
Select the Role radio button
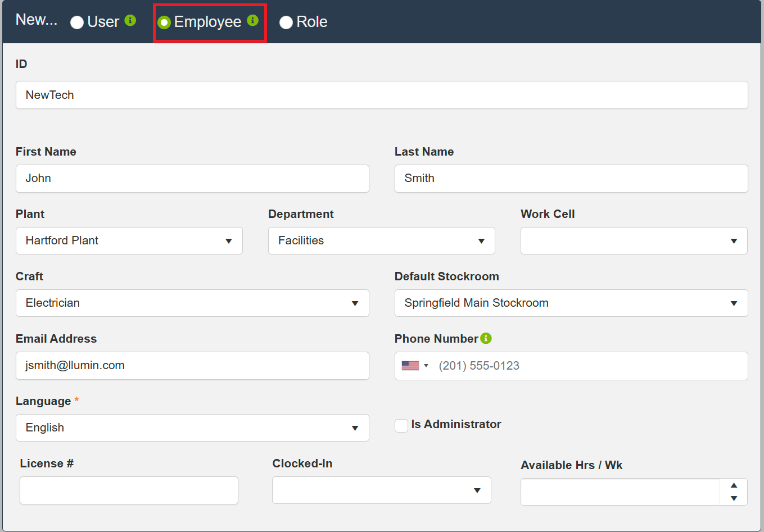pyautogui.click(x=286, y=22)
